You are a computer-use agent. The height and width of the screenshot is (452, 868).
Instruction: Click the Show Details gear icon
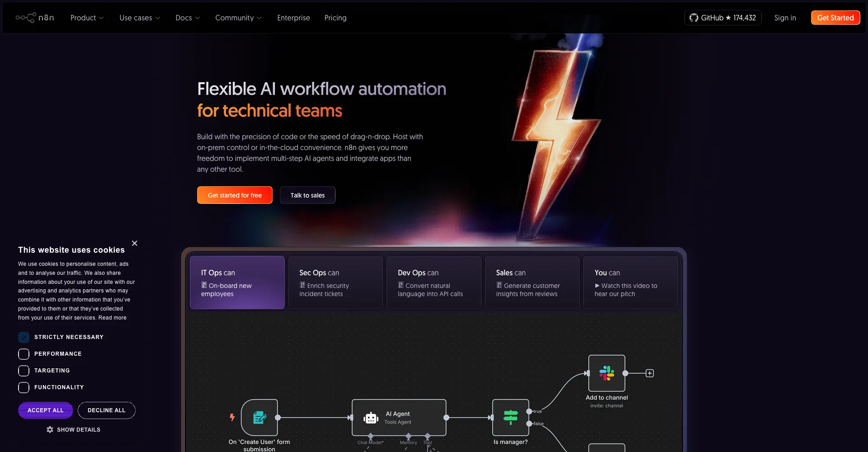(50, 430)
